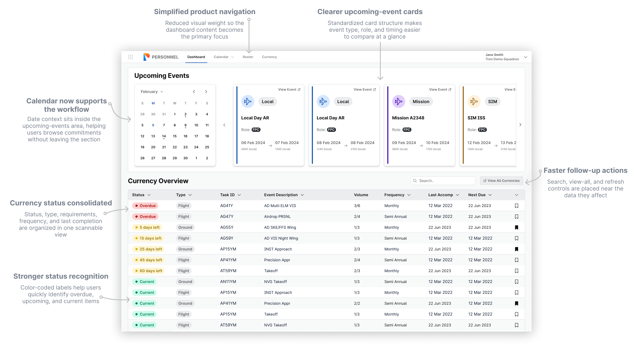Toggle bookmark for 45 days left row
Screen dimensions: 644x353
click(516, 260)
